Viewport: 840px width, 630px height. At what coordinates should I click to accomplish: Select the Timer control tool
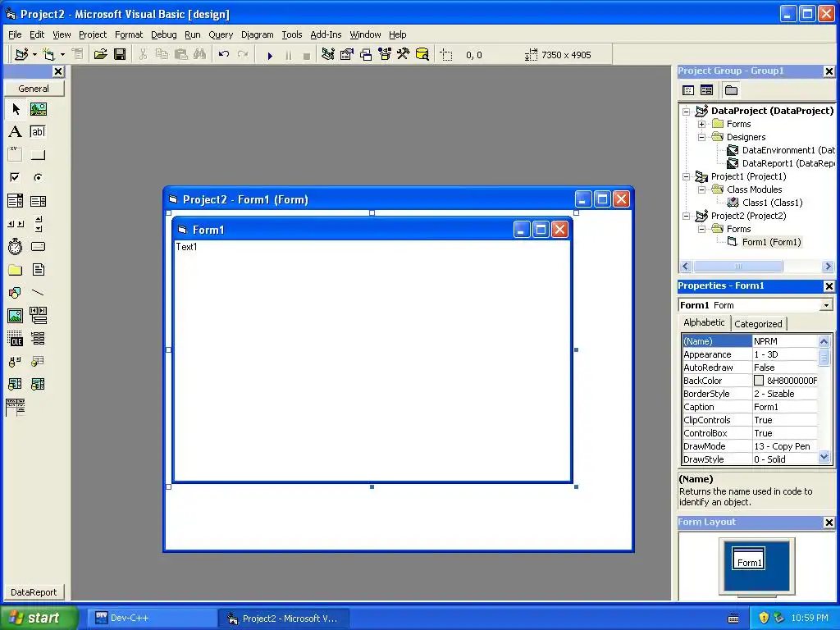click(16, 246)
